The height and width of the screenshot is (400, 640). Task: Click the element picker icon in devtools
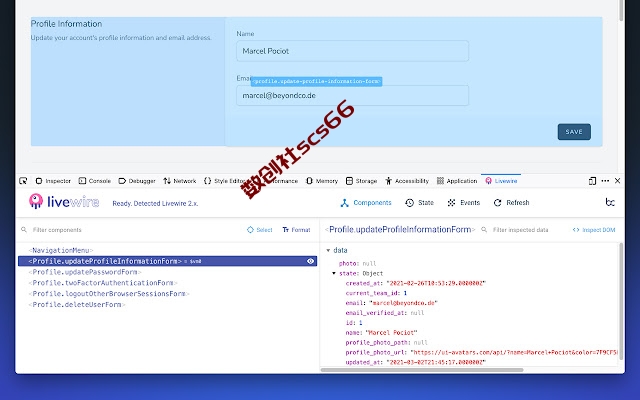click(23, 181)
